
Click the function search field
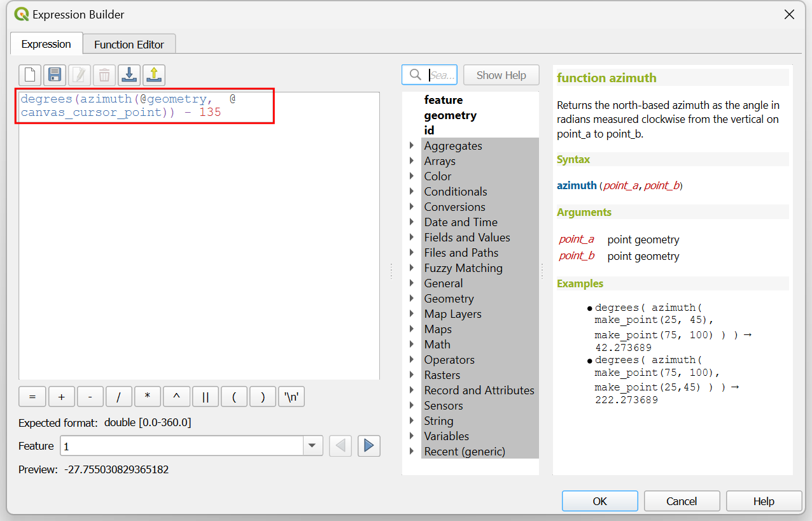click(x=441, y=75)
